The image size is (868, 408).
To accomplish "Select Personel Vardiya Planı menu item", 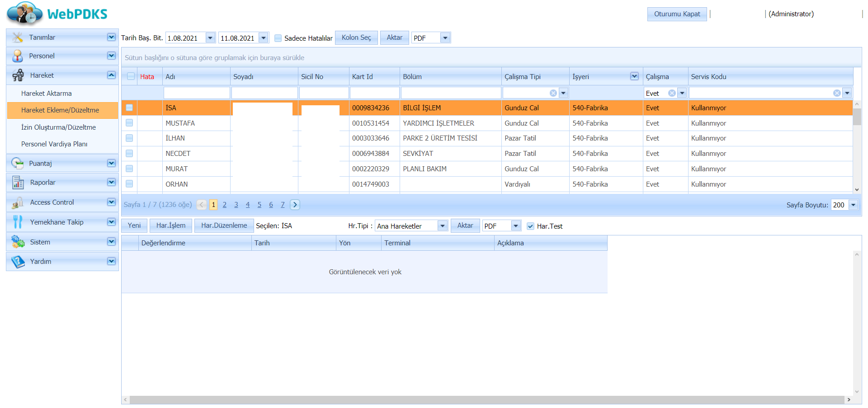I will (x=54, y=144).
